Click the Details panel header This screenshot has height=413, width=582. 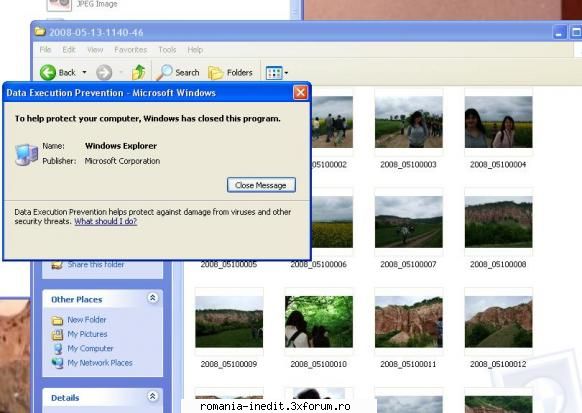102,397
